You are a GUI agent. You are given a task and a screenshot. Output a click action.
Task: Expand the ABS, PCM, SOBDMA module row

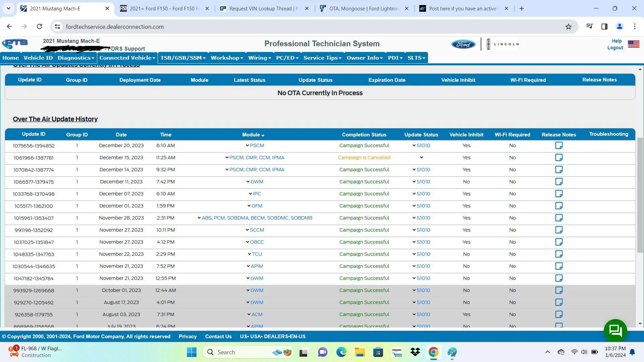click(x=199, y=218)
